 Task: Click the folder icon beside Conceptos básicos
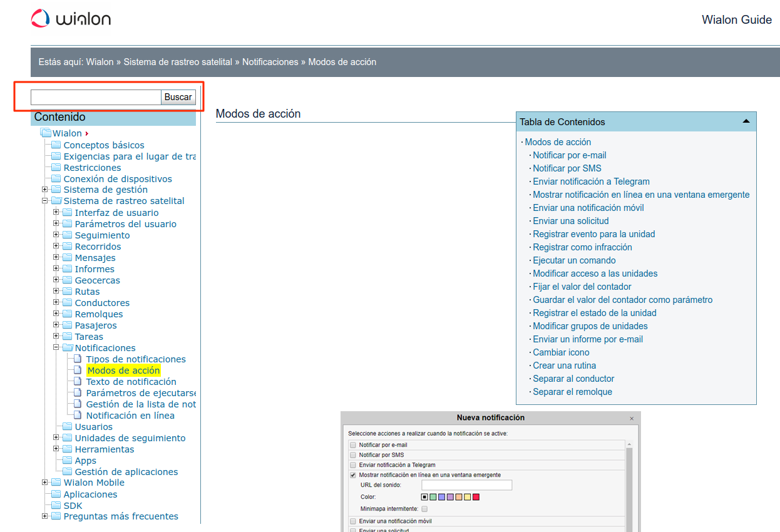56,145
